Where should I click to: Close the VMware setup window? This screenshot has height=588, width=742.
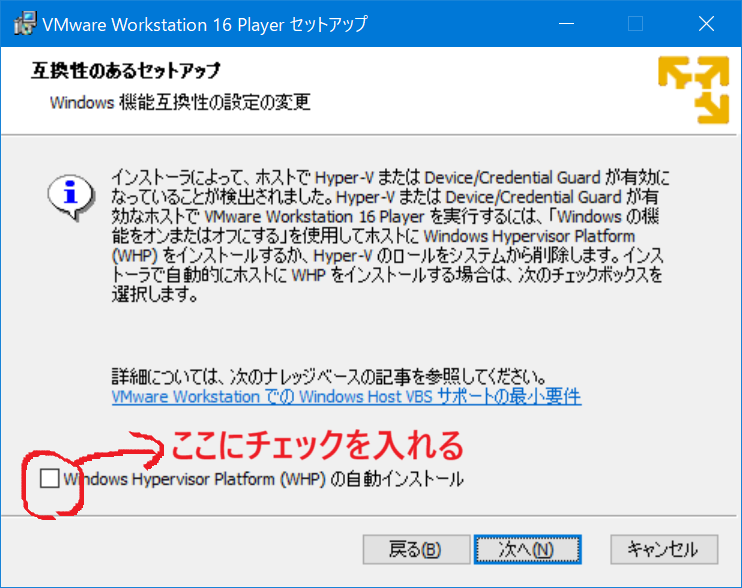click(706, 23)
